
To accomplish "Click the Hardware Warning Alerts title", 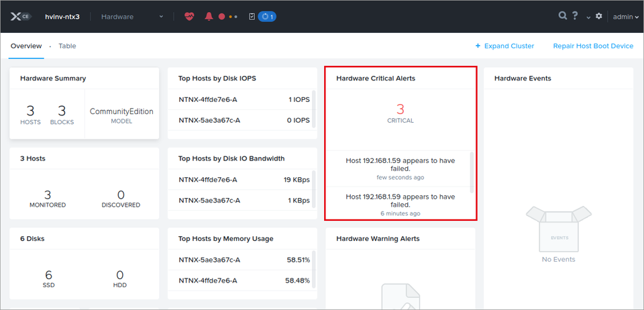I will [378, 239].
